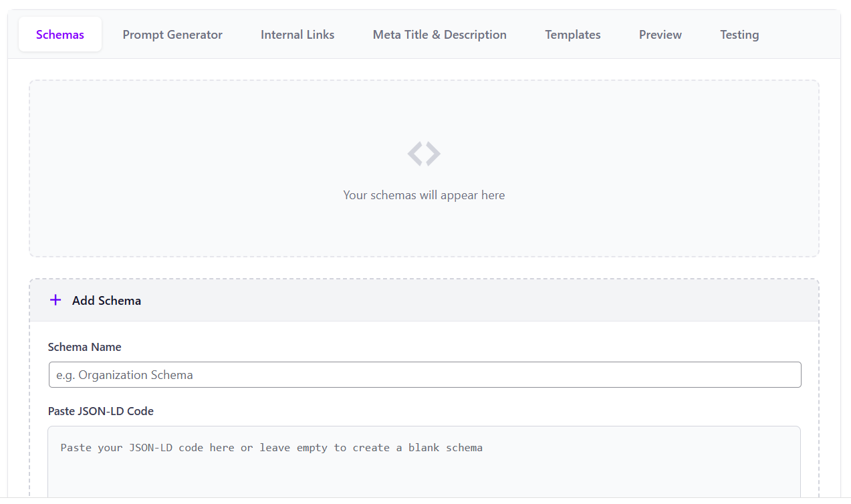Click the JSON-LD code paste area
The height and width of the screenshot is (504, 851).
click(424, 461)
